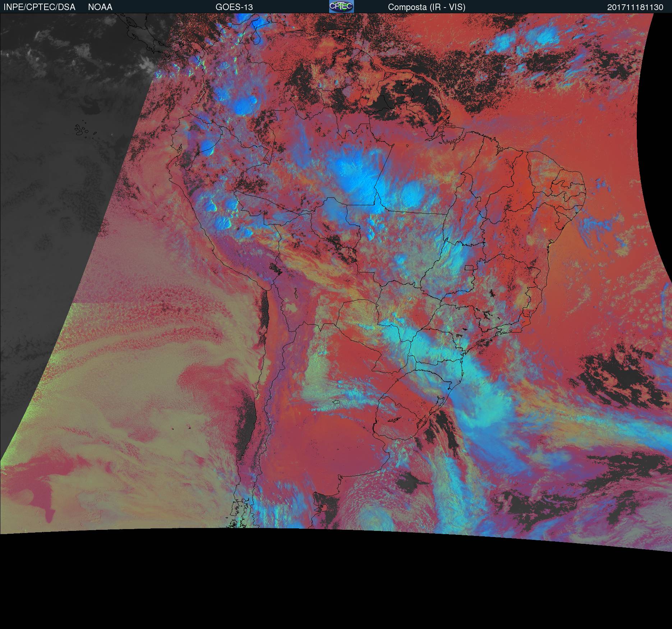The height and width of the screenshot is (629, 672).
Task: Select the NOAA text in the header
Action: [100, 7]
